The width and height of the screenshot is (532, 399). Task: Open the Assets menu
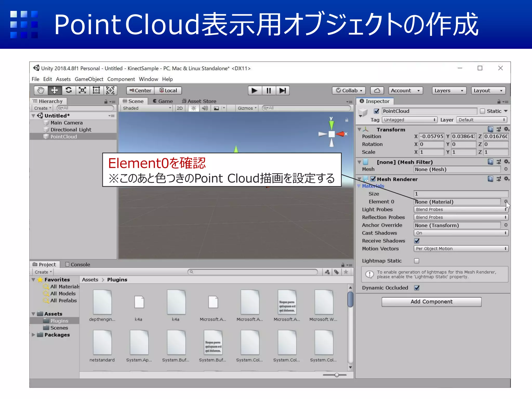tap(63, 79)
